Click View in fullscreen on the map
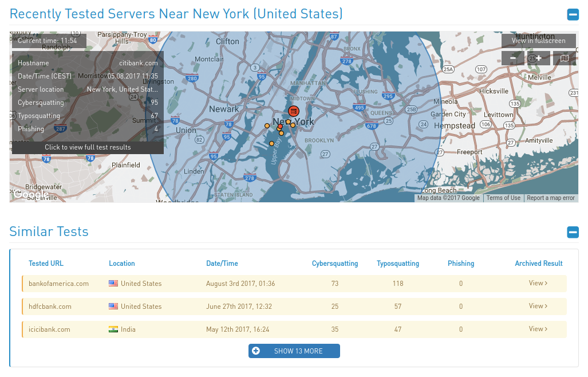The height and width of the screenshot is (377, 588). [x=539, y=41]
